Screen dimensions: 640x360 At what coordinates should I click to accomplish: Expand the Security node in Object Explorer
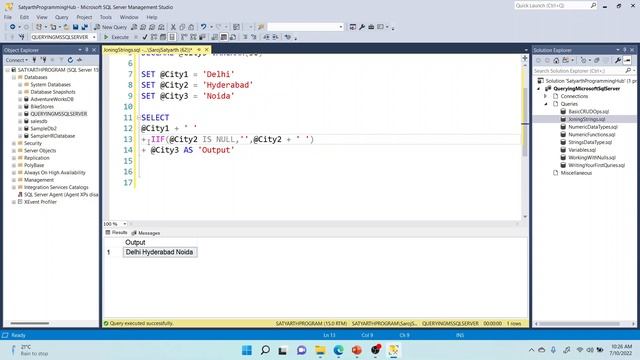(13, 143)
